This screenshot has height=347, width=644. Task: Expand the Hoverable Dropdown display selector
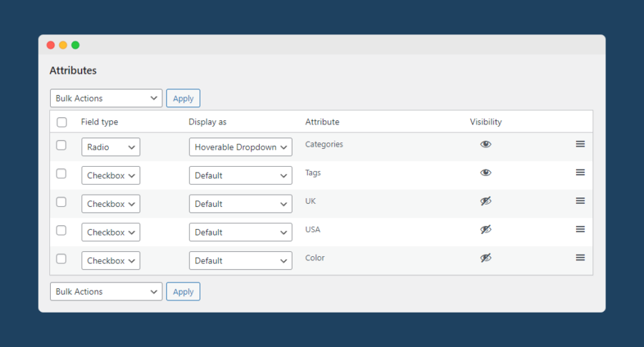click(x=240, y=147)
